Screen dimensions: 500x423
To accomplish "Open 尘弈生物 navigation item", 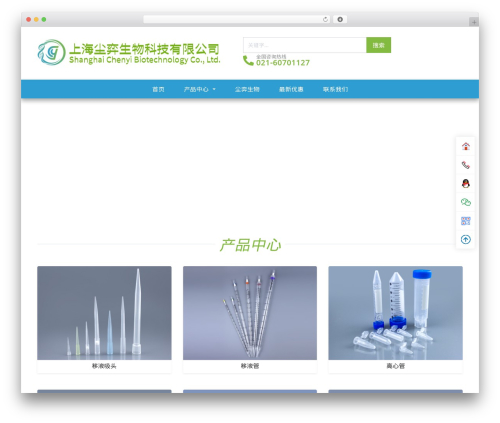I will click(247, 89).
